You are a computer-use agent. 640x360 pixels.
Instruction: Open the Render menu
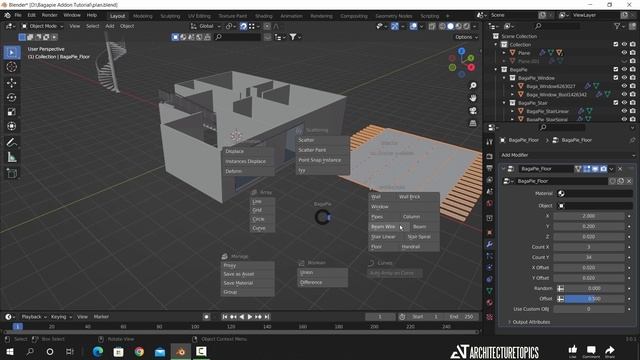(49, 15)
